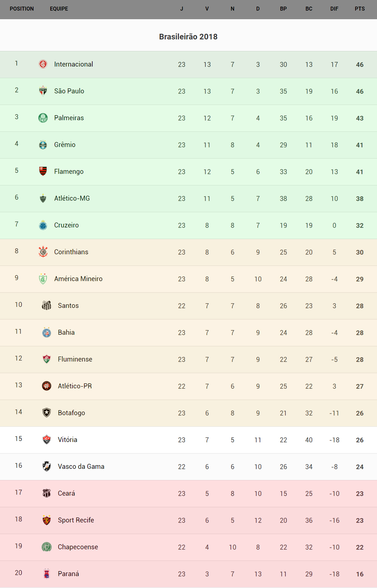Click the Brasileirão 2018 title
The image size is (377, 588).
point(188,37)
